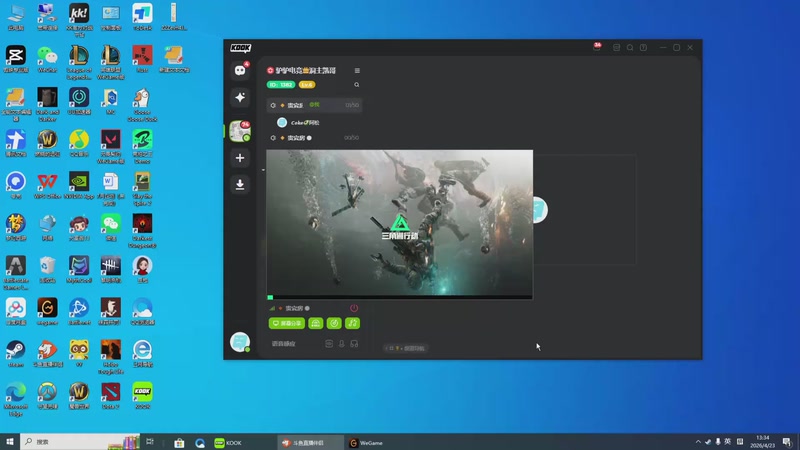Open Goose Goose Duck desktop shortcut
This screenshot has height=450, width=800.
click(x=142, y=105)
